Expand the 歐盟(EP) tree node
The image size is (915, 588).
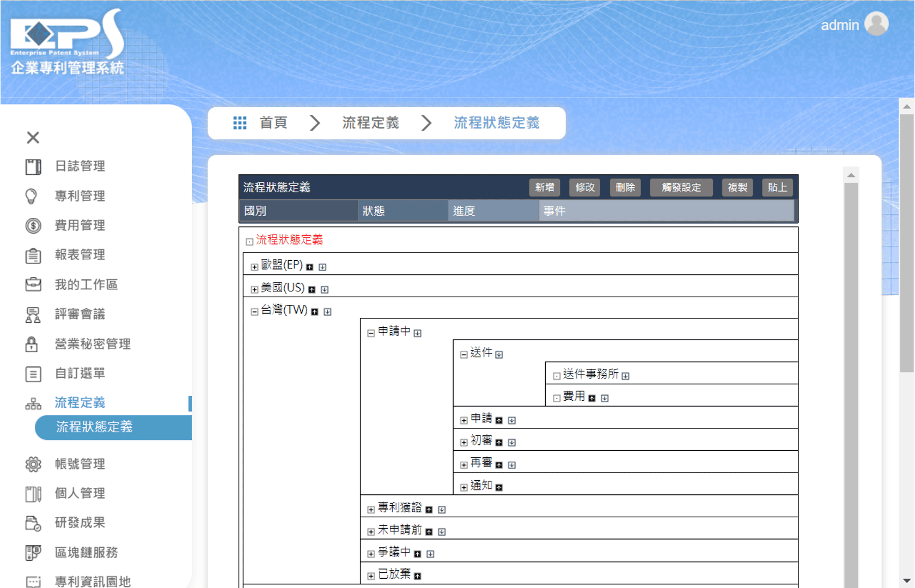click(x=254, y=267)
